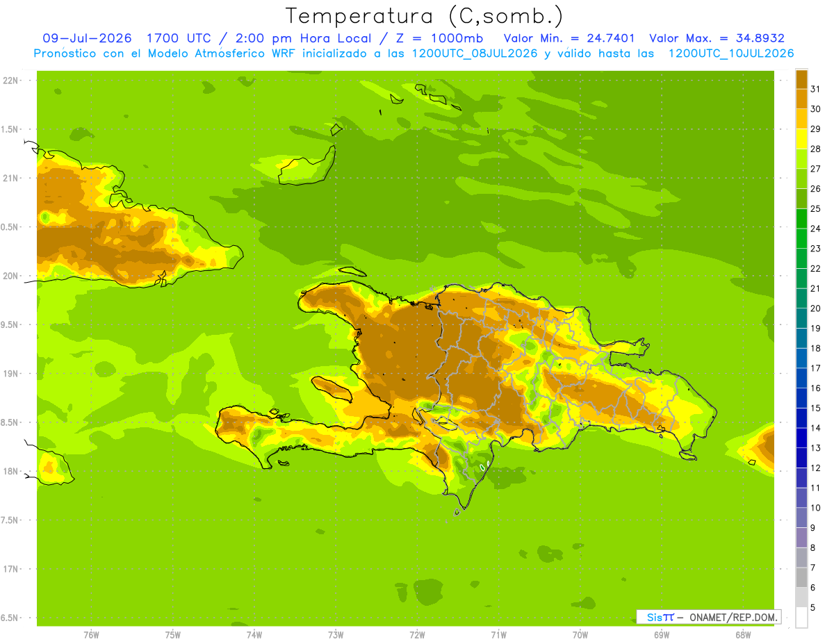This screenshot has height=644, width=834.
Task: Click the dark blue colorbar segment between 13 and 14
Action: tap(801, 438)
